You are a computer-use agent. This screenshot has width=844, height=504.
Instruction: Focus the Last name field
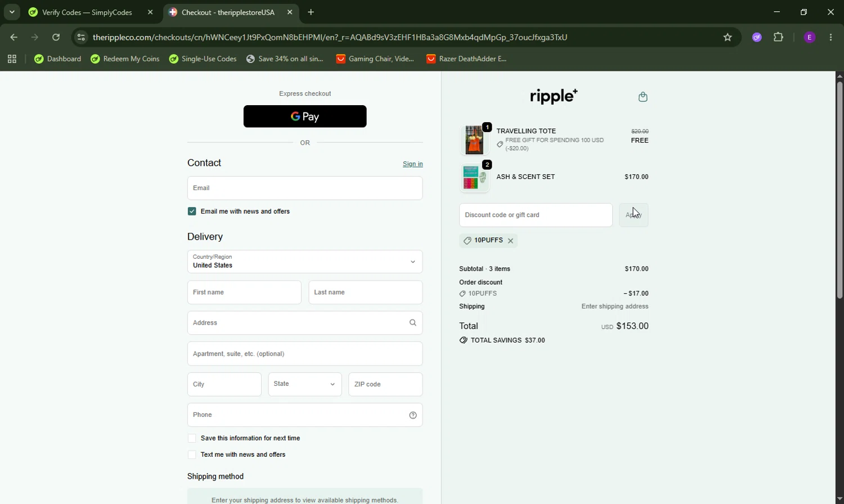point(366,292)
